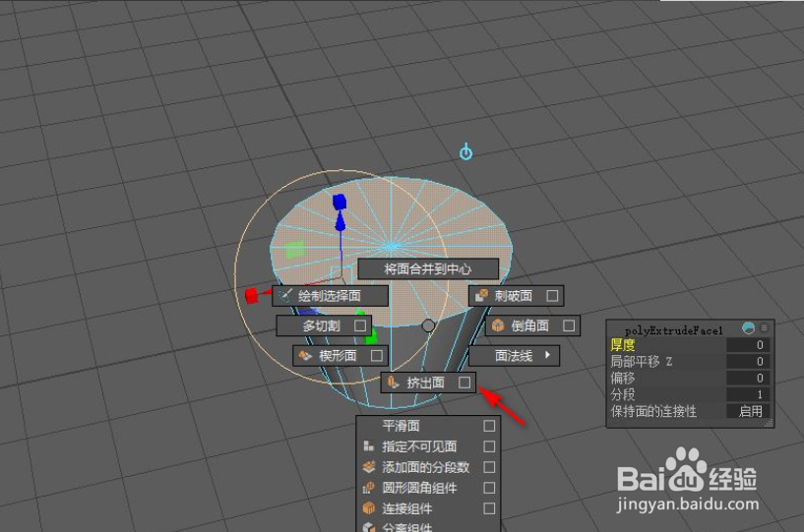Click the 分段 attribute label
Screen dimensions: 804x532
(x=623, y=394)
